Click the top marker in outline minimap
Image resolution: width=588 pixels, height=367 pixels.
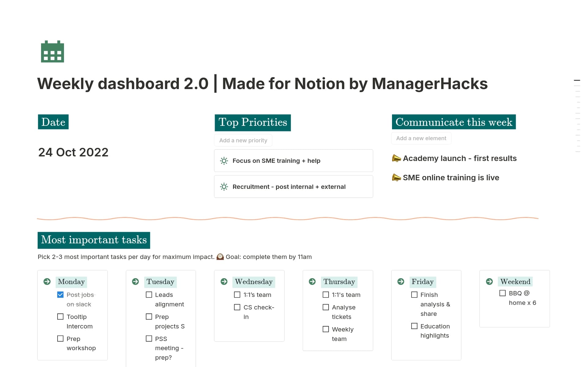tap(577, 80)
